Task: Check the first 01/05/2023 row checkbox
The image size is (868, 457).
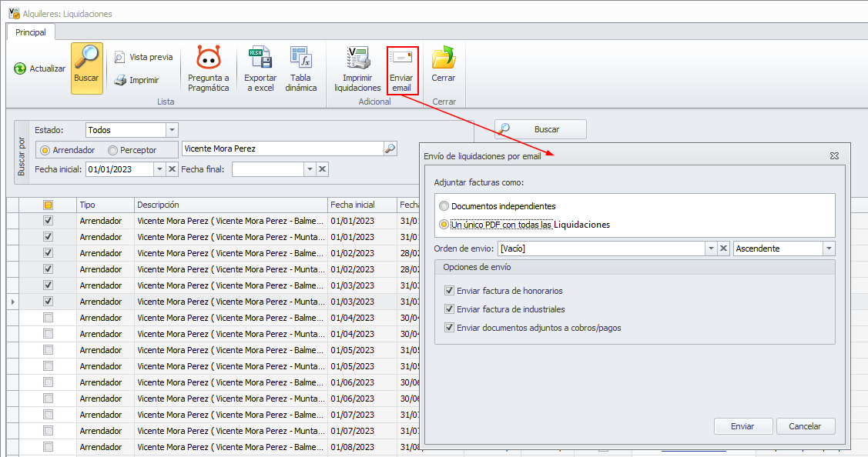Action: [49, 349]
